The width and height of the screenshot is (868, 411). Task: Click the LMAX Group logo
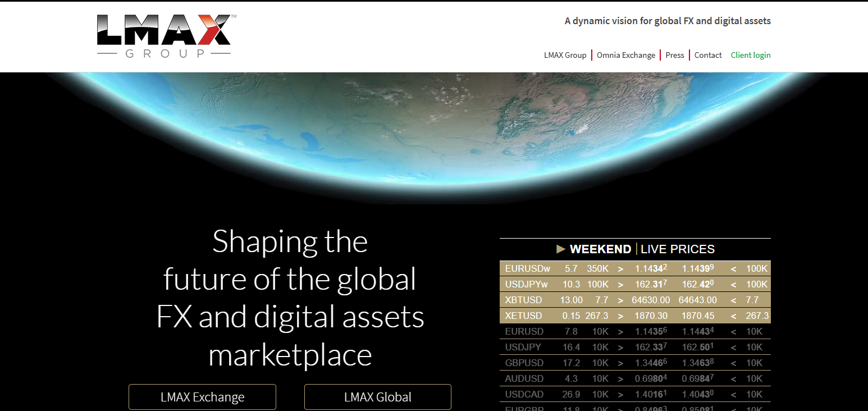[164, 36]
